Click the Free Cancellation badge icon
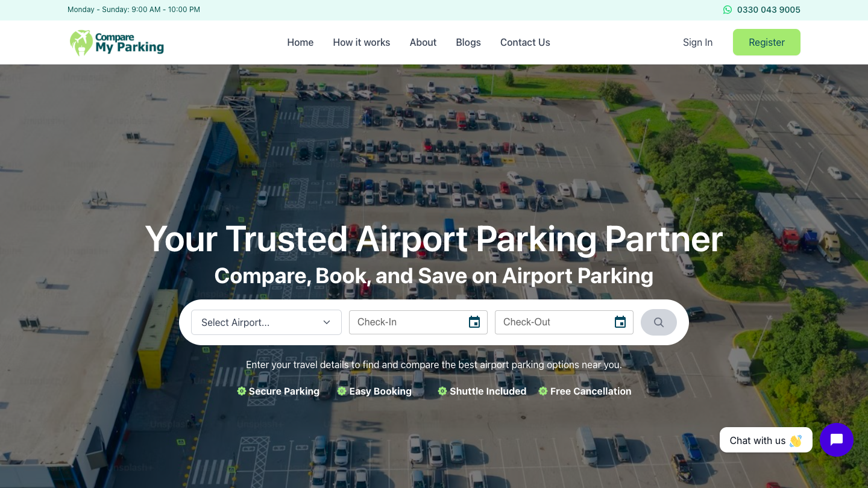Viewport: 868px width, 488px height. point(543,391)
